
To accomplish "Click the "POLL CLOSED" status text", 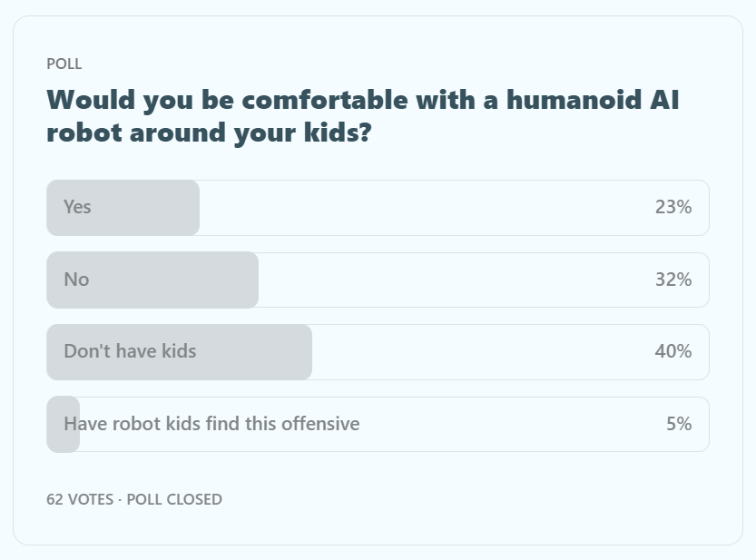I will tap(174, 499).
